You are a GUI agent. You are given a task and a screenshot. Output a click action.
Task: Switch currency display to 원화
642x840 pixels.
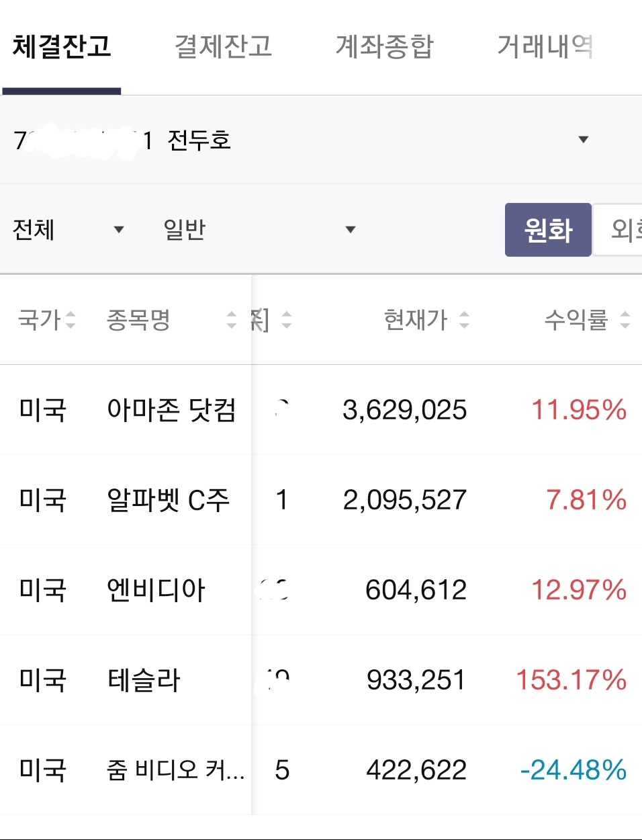point(548,230)
